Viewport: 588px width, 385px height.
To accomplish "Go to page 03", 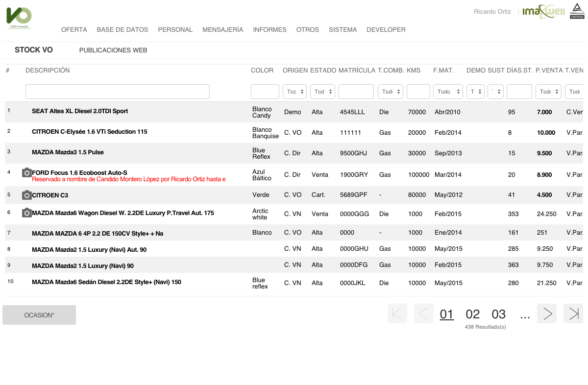I will [499, 314].
